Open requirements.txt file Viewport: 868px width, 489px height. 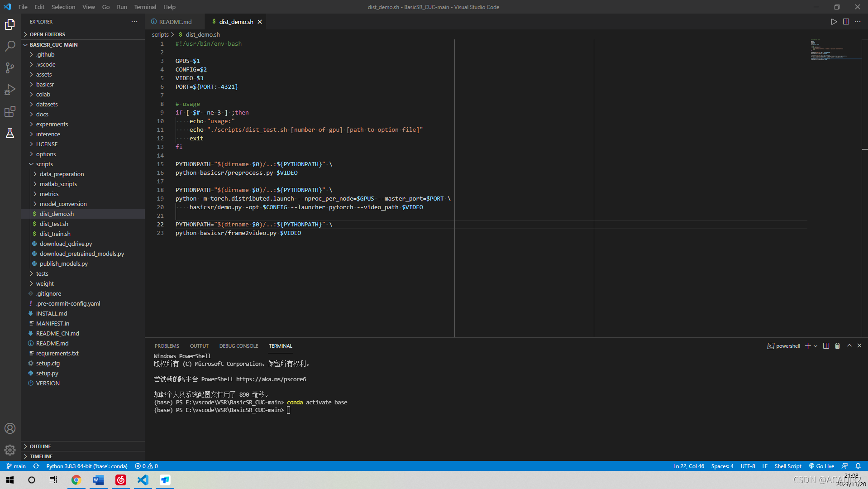click(x=83, y=353)
